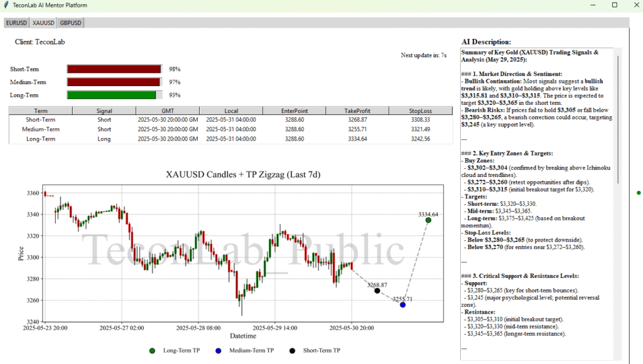Click the Short-Term 98% confidence bar
This screenshot has height=364, width=643.
click(114, 69)
